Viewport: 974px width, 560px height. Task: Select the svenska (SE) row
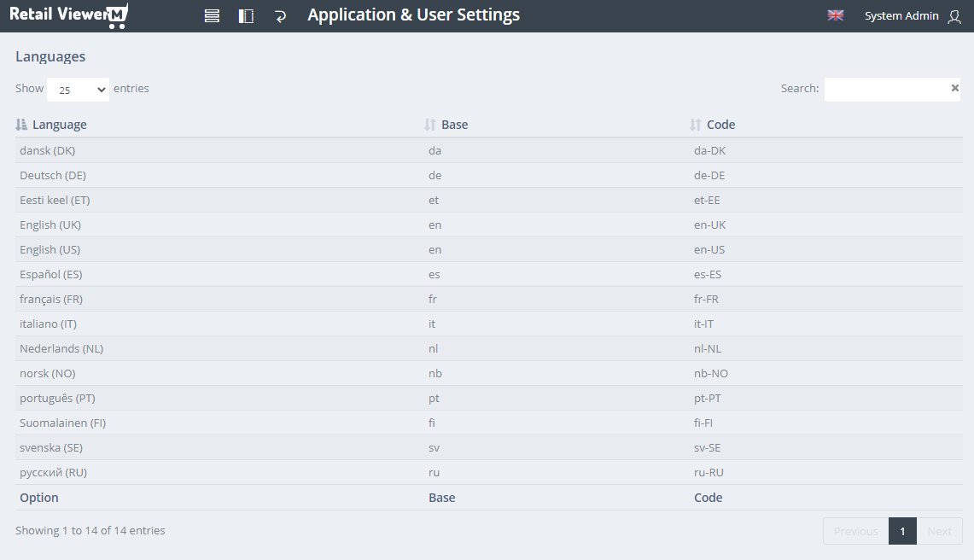click(x=489, y=447)
